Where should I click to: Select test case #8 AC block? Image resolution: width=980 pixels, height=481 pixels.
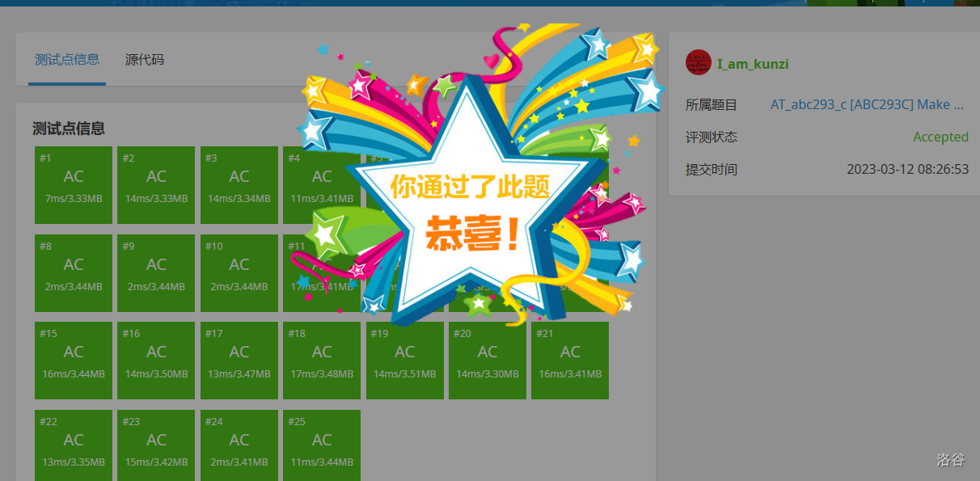coord(74,273)
